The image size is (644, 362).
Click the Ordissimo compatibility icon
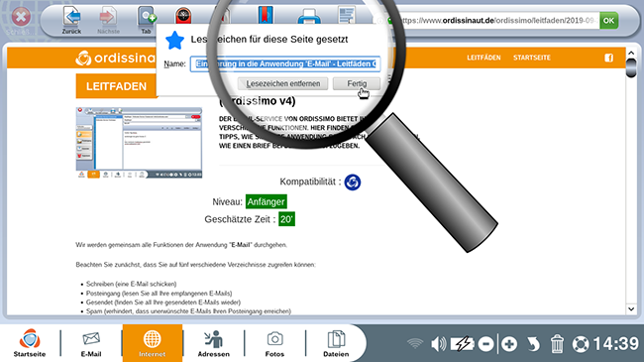tap(353, 182)
